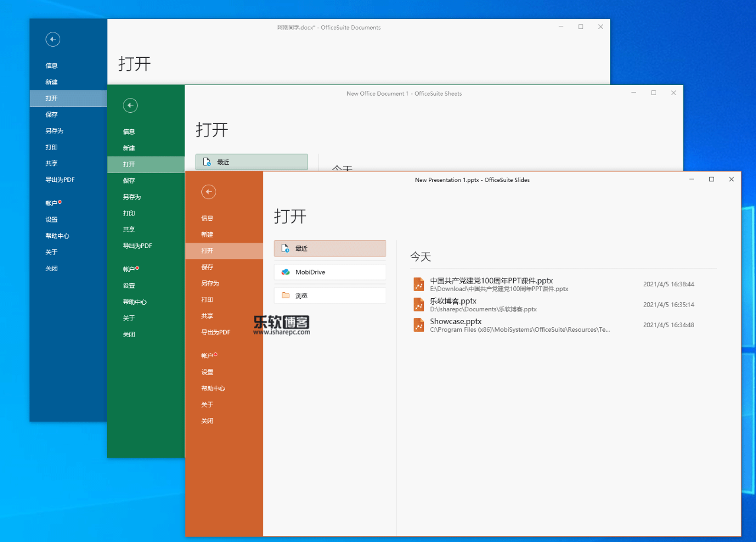
Task: Select 保存 in the Documents sidebar
Action: (52, 115)
